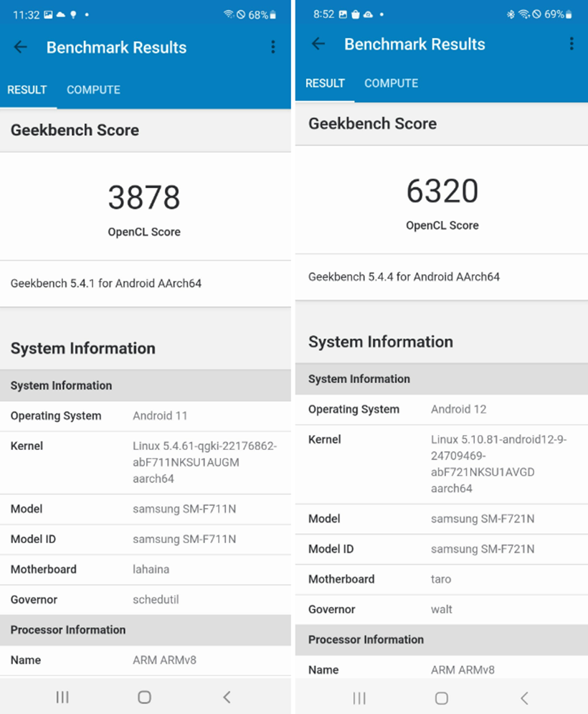Tap Geekbench 5.4.1 for Android AArch64 text
Image resolution: width=588 pixels, height=714 pixels.
tap(106, 283)
